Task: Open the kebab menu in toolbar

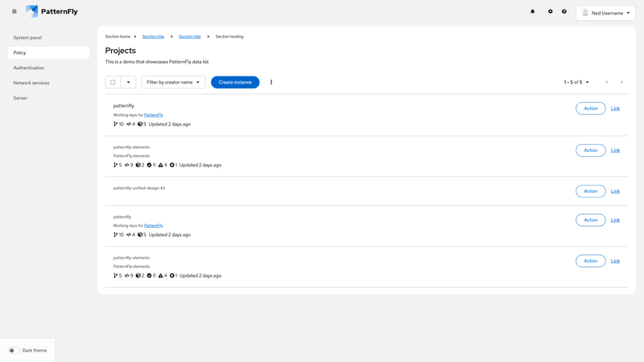Action: pos(271,82)
